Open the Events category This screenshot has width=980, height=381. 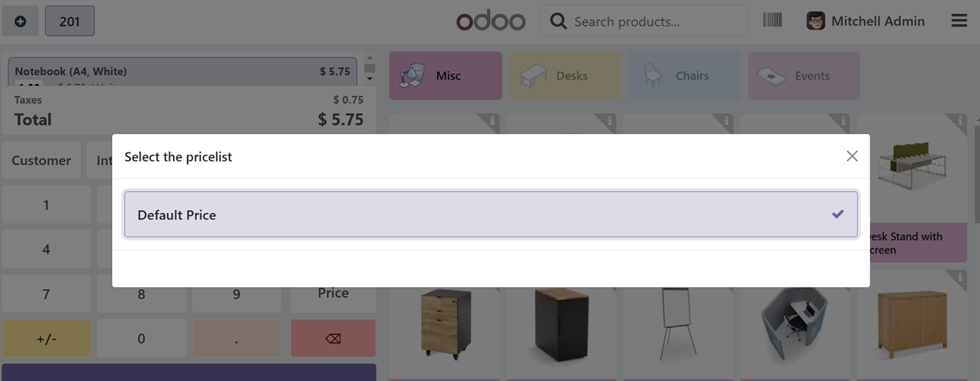tap(804, 76)
